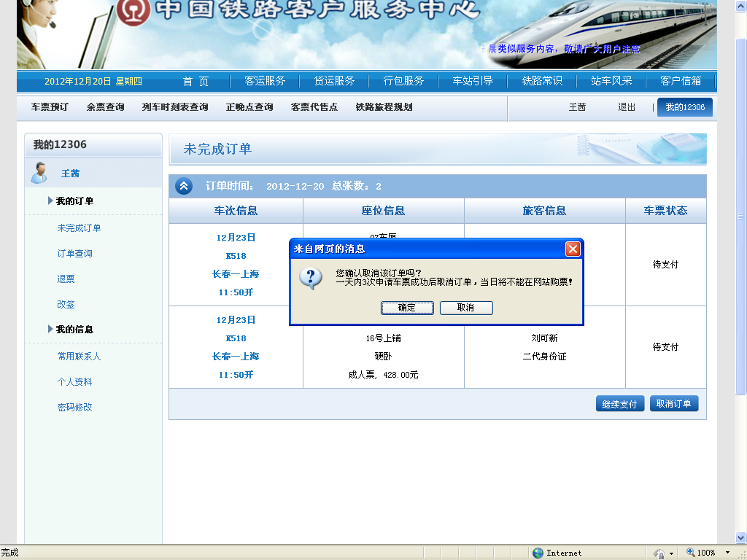Click 16号上铺 seat text
Screen dimensions: 747x560
(384, 338)
